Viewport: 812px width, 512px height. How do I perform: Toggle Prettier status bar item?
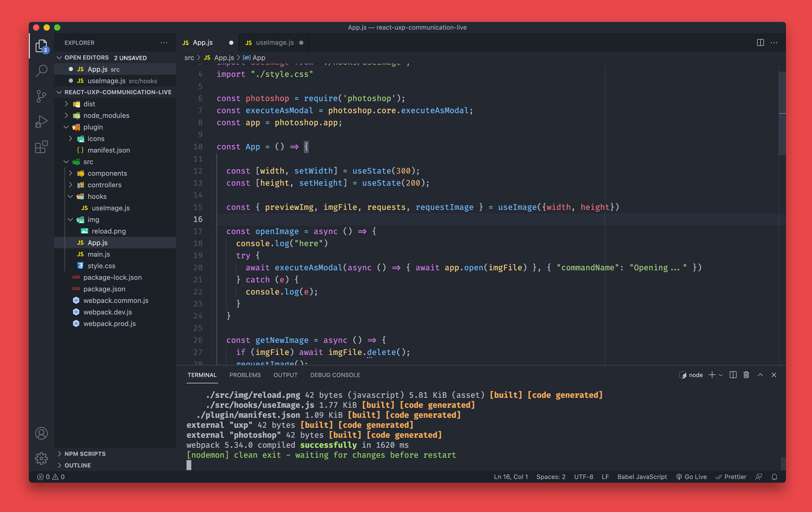[x=731, y=477]
